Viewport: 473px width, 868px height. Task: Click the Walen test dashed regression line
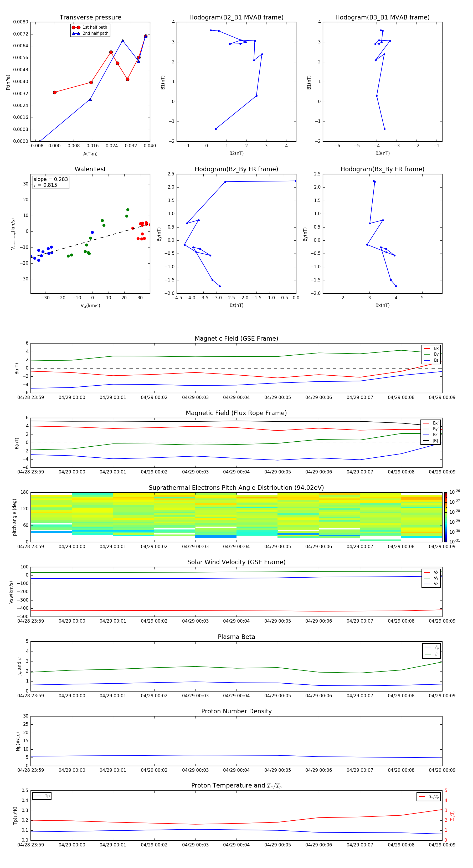[x=90, y=241]
